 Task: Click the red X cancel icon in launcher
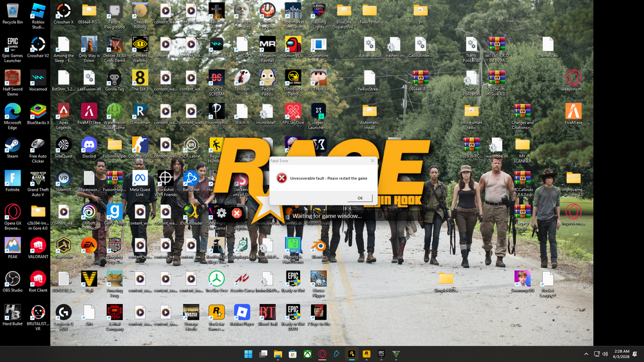coord(236,213)
